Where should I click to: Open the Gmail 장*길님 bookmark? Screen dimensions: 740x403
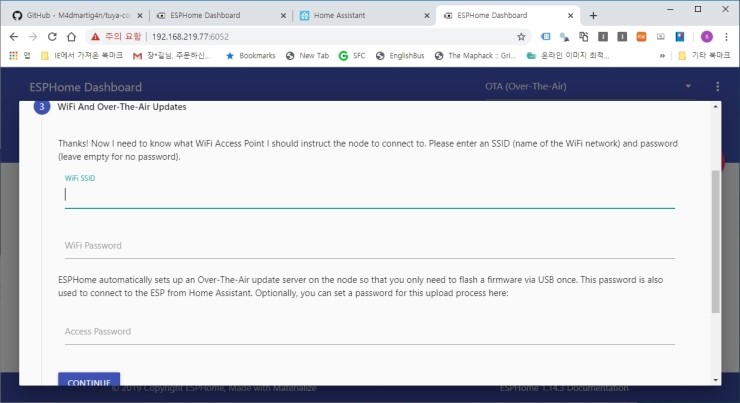pos(172,56)
